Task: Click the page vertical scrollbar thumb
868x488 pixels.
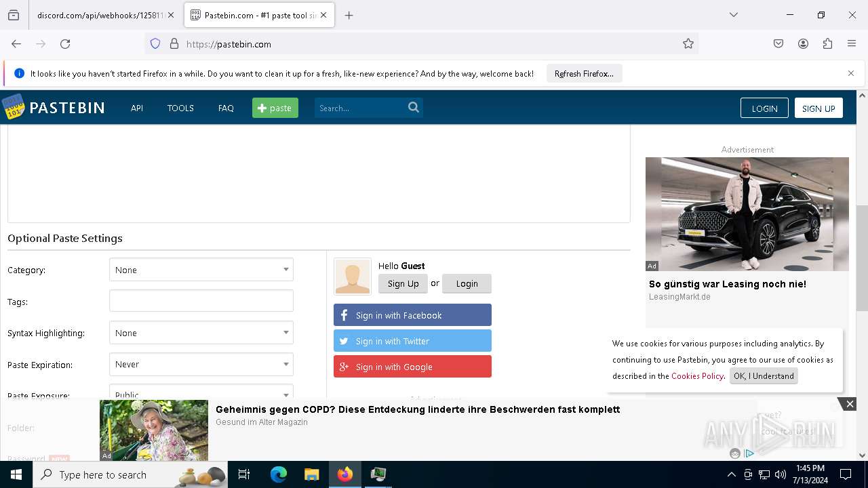Action: pos(862,258)
